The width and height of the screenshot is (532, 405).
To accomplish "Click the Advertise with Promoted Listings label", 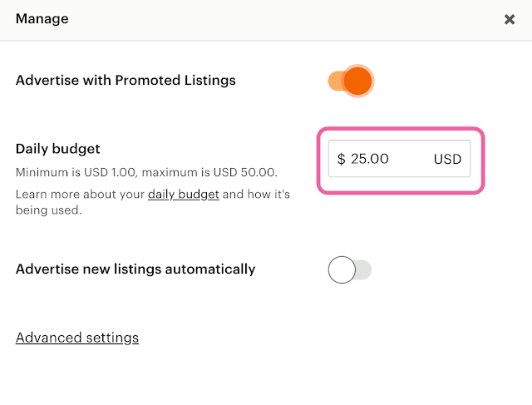I will click(126, 81).
